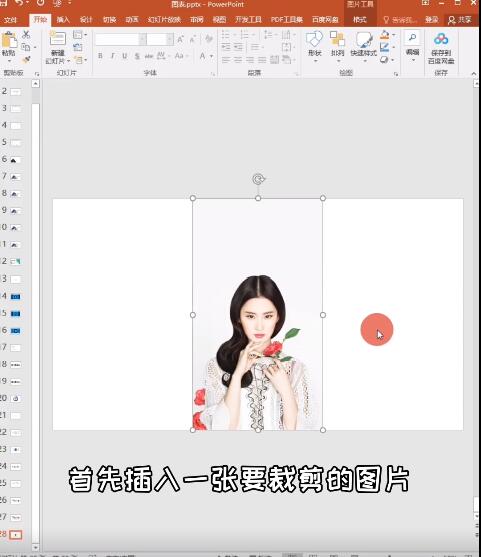This screenshot has width=481, height=557.
Task: Toggle Italic formatting button
Action: (x=113, y=56)
